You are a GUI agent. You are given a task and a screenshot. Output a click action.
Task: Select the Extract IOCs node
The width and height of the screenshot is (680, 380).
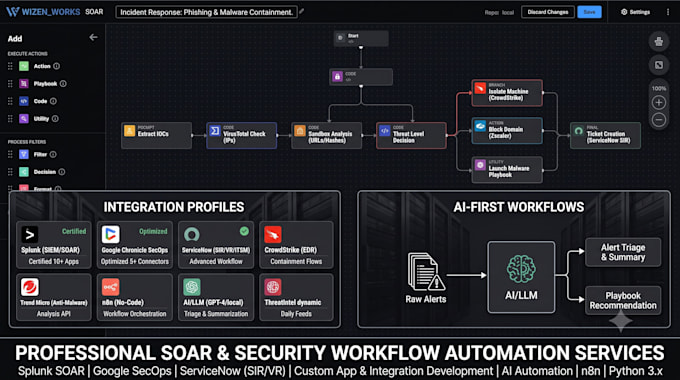(x=157, y=135)
